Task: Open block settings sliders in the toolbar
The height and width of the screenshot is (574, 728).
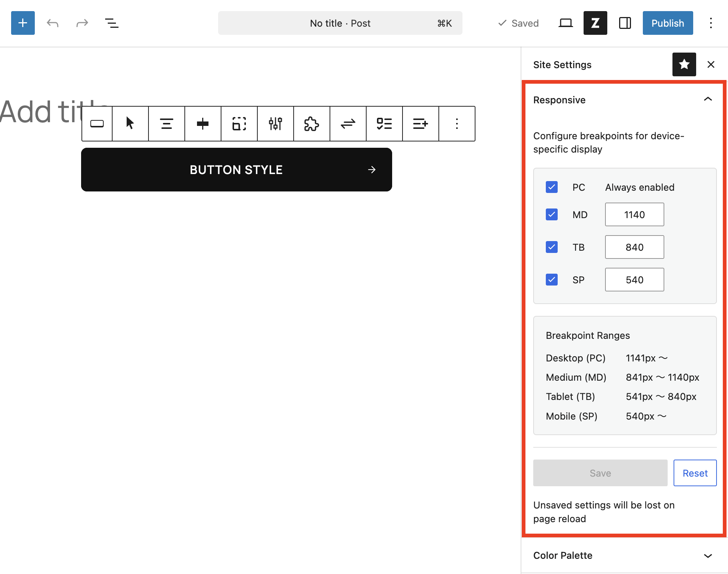Action: pos(275,124)
